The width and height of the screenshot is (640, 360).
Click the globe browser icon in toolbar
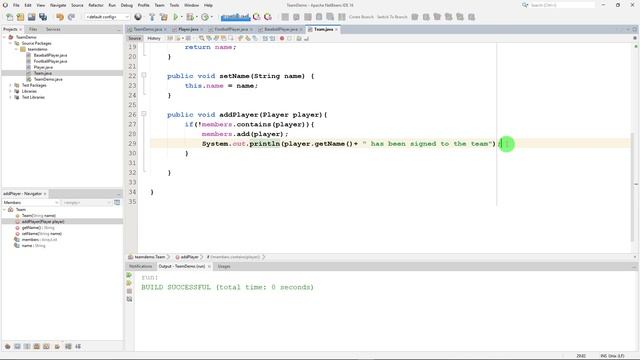pos(138,17)
